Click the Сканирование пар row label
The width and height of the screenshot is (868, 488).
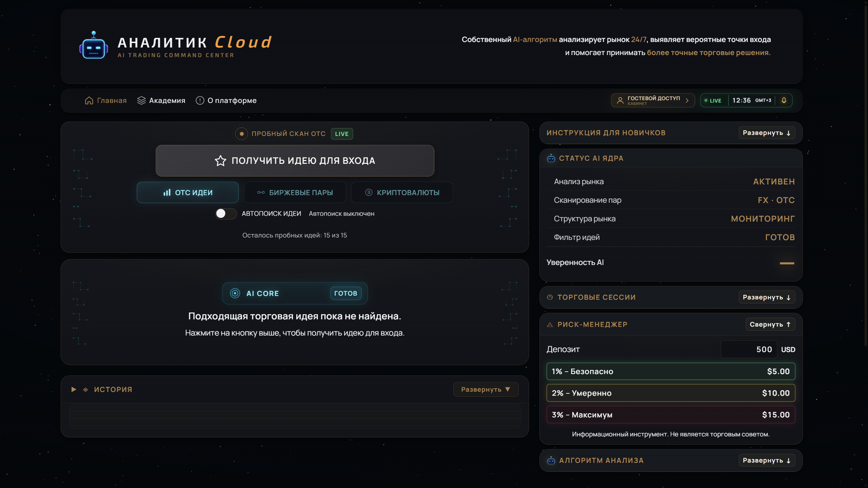(x=588, y=200)
